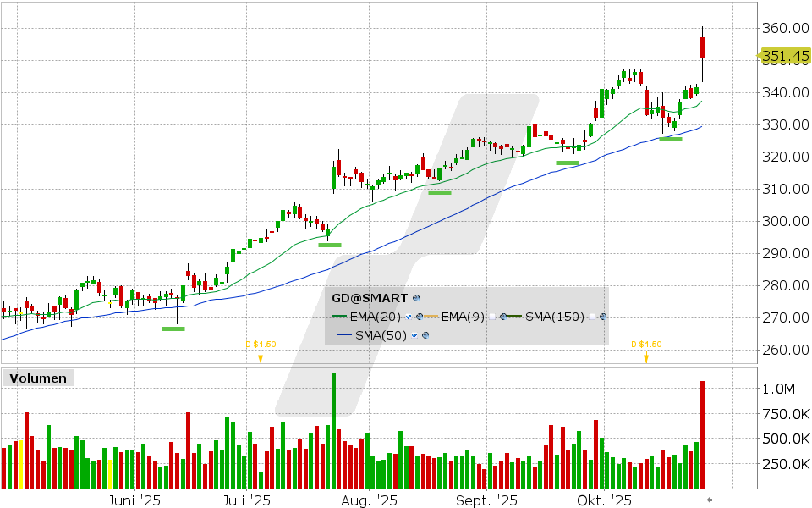Click the green EMA(20) line swatch

click(x=340, y=317)
